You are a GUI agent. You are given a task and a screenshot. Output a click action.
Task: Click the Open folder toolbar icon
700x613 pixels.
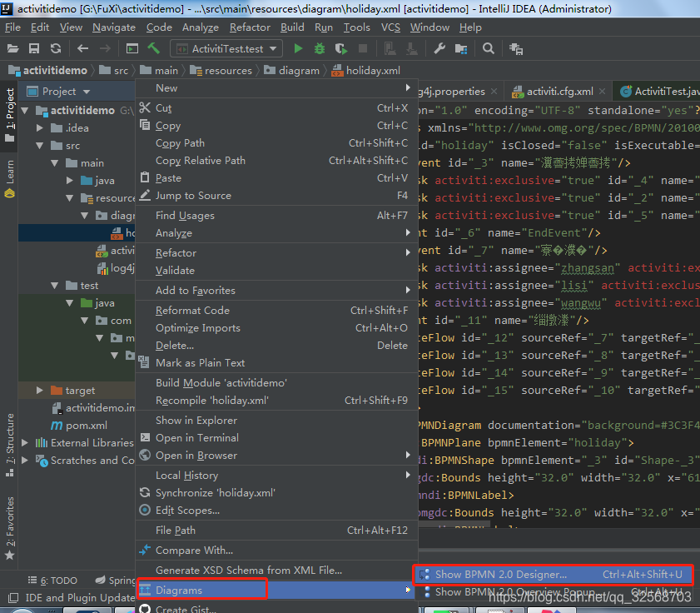[12, 48]
